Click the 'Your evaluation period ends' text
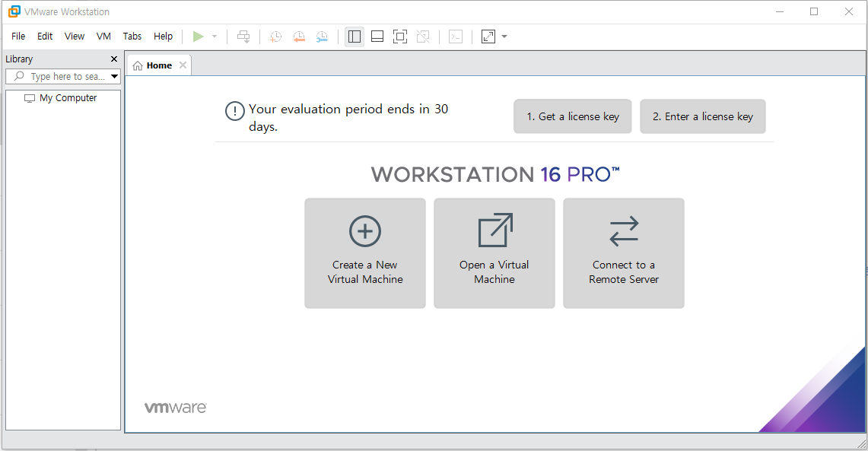Image resolution: width=868 pixels, height=451 pixels. tap(348, 117)
